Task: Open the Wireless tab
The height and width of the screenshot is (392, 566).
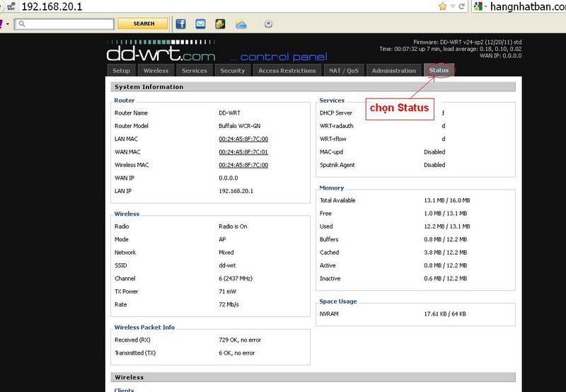Action: (156, 70)
